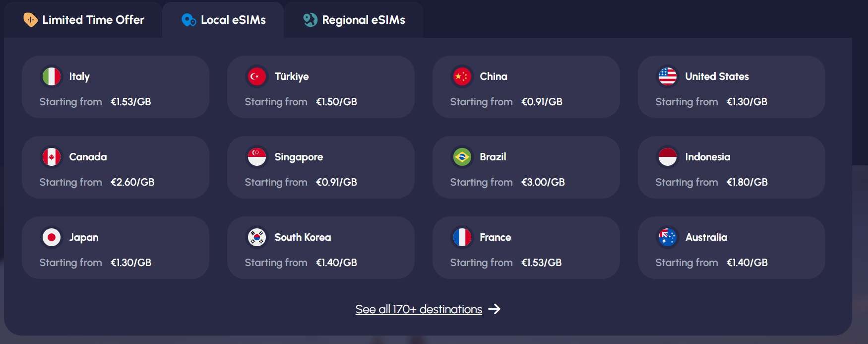
Task: Click the Canada flag icon
Action: (52, 157)
